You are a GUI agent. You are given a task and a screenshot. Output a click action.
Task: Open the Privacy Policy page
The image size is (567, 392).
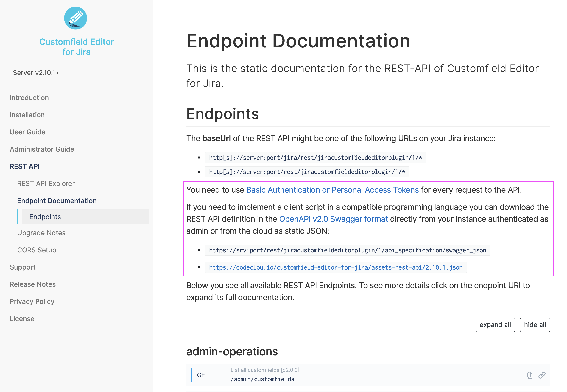(32, 301)
